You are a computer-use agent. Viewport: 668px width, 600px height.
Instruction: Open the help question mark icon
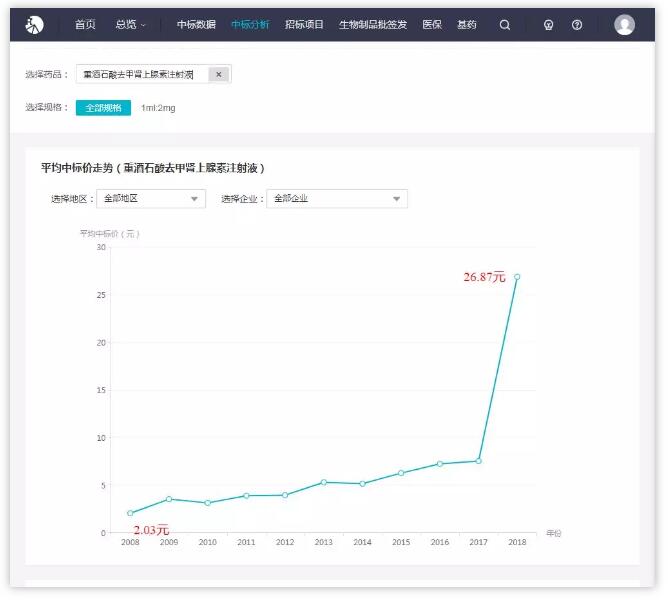tap(577, 25)
